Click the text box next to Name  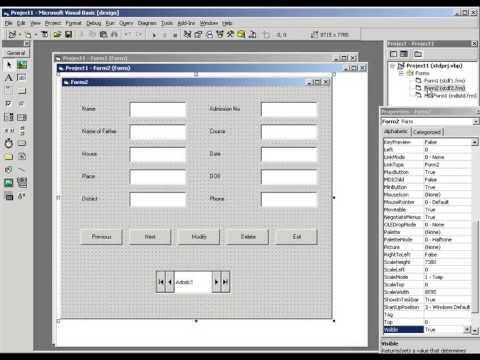[158, 110]
